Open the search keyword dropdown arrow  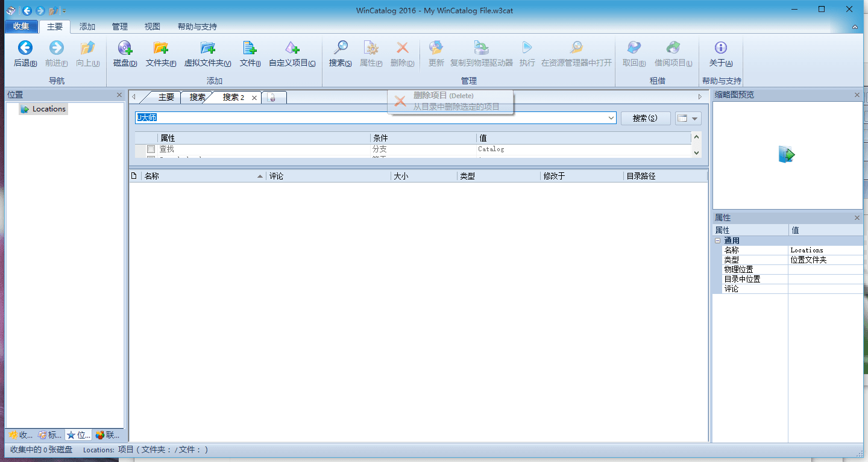pyautogui.click(x=611, y=117)
